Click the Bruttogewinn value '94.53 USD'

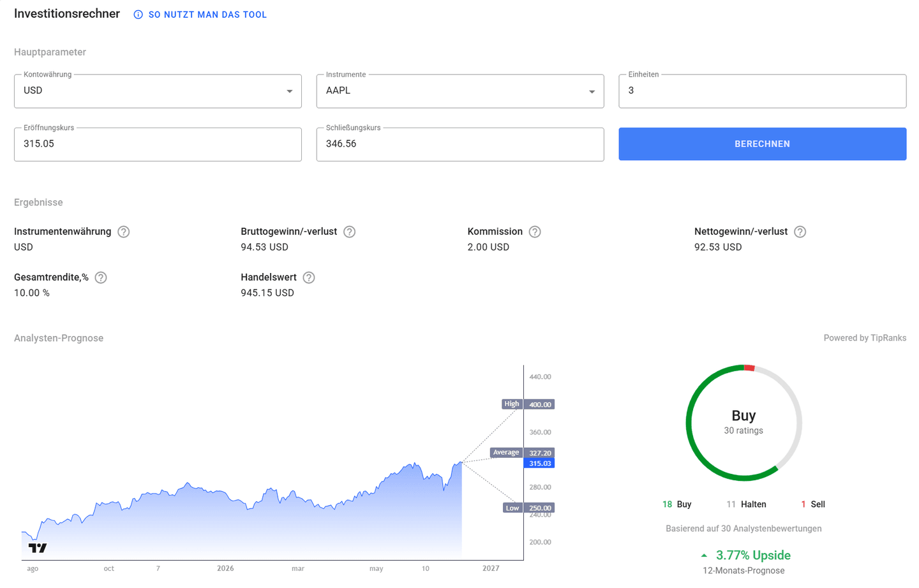point(264,247)
